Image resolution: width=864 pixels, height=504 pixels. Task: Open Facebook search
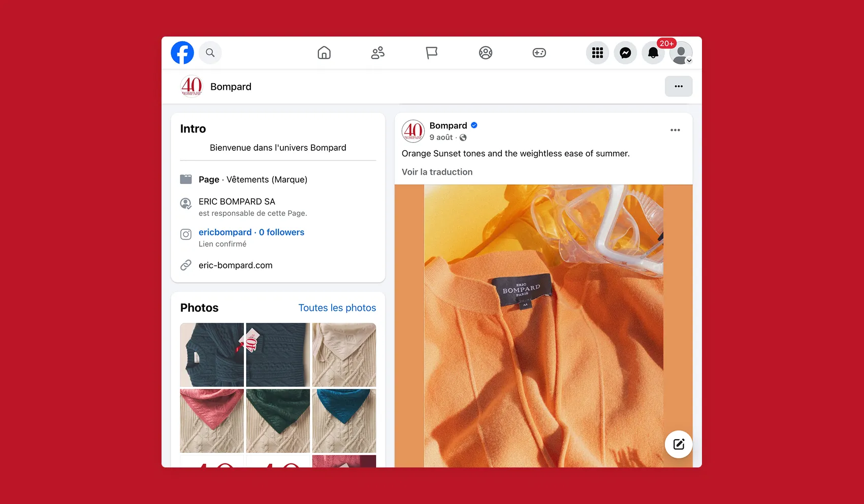click(x=210, y=52)
